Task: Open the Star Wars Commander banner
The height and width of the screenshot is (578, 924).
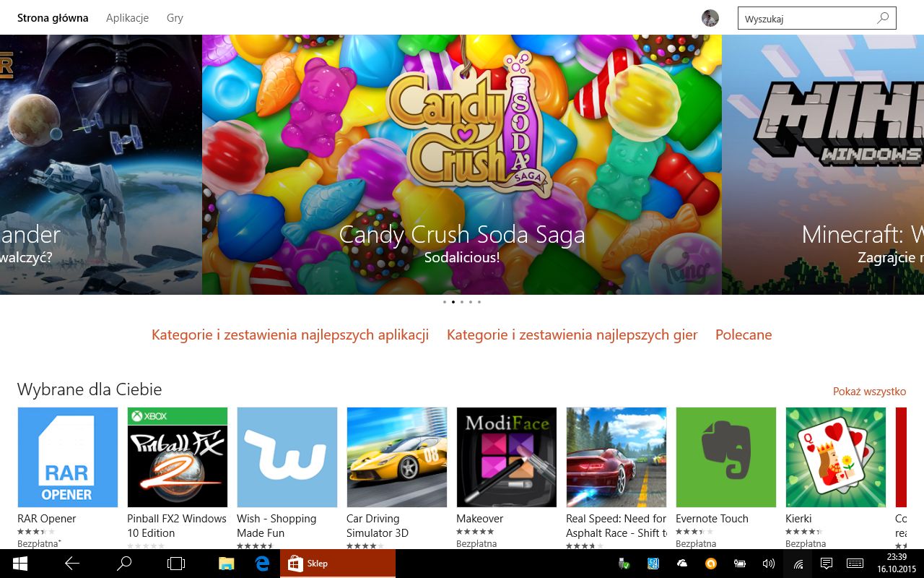Action: [x=101, y=165]
